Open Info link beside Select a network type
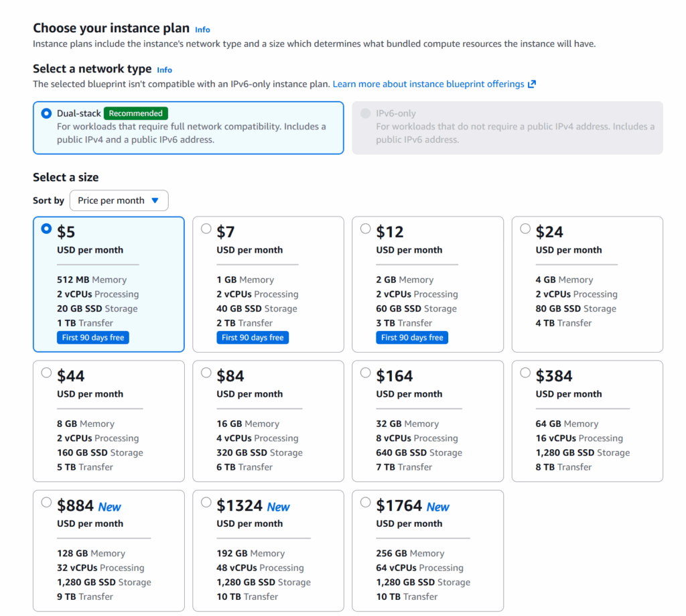This screenshot has width=686, height=616. pyautogui.click(x=164, y=70)
